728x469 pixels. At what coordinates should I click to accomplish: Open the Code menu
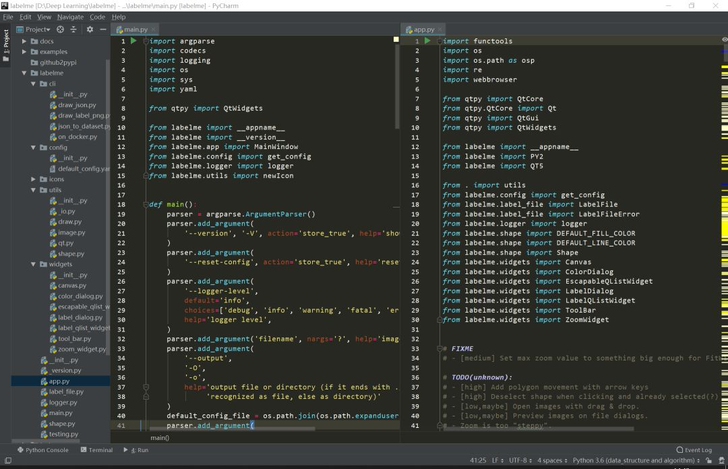pyautogui.click(x=98, y=17)
